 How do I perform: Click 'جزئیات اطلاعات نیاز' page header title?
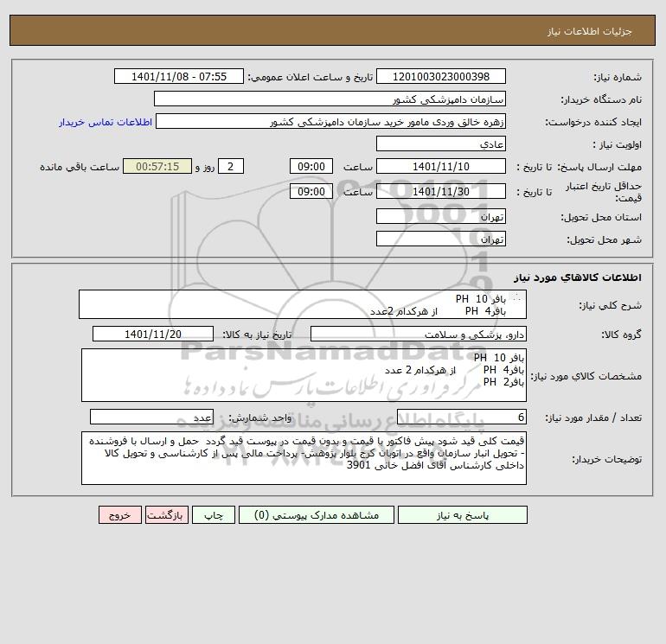(x=590, y=31)
